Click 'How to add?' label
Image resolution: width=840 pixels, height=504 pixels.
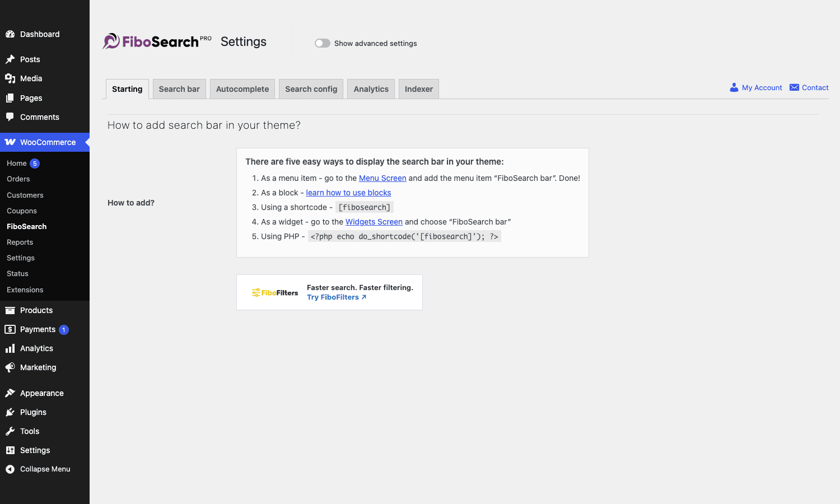point(131,203)
